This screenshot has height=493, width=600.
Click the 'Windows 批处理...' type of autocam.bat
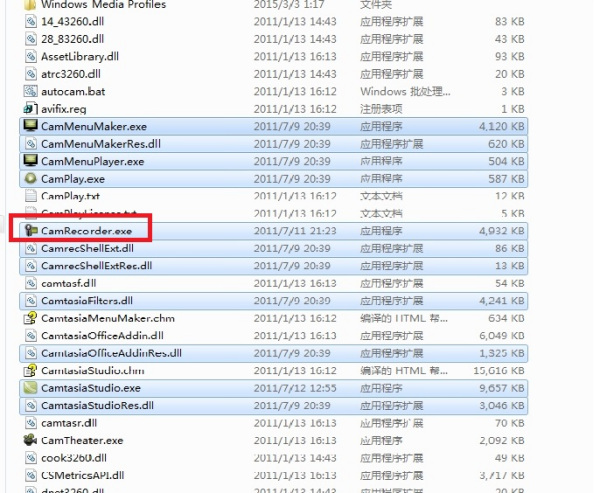coord(405,91)
